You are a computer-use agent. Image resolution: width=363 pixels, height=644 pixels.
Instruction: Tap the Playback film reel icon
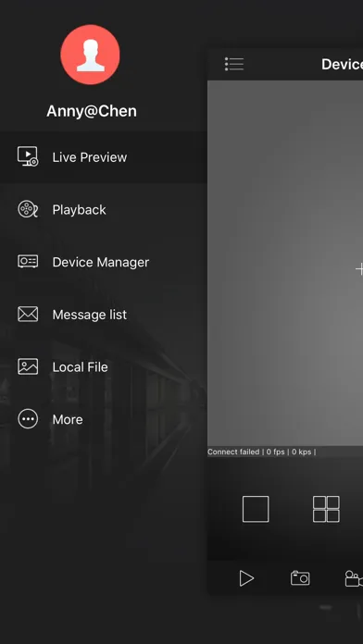[28, 209]
